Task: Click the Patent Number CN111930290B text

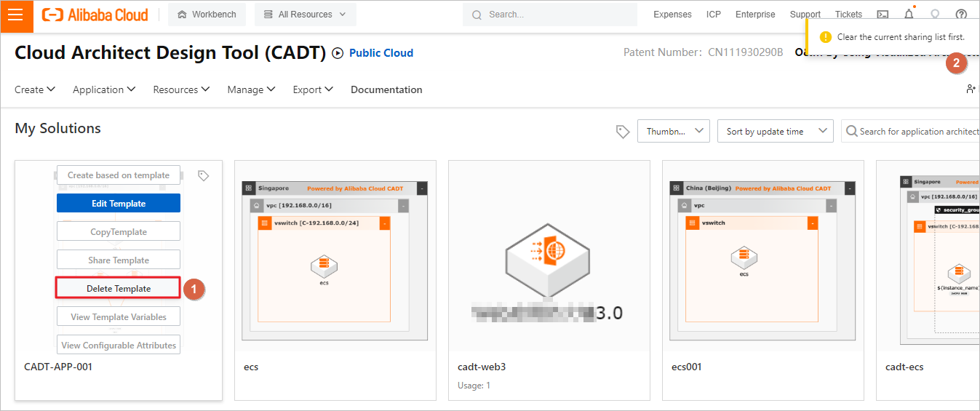Action: click(x=703, y=52)
